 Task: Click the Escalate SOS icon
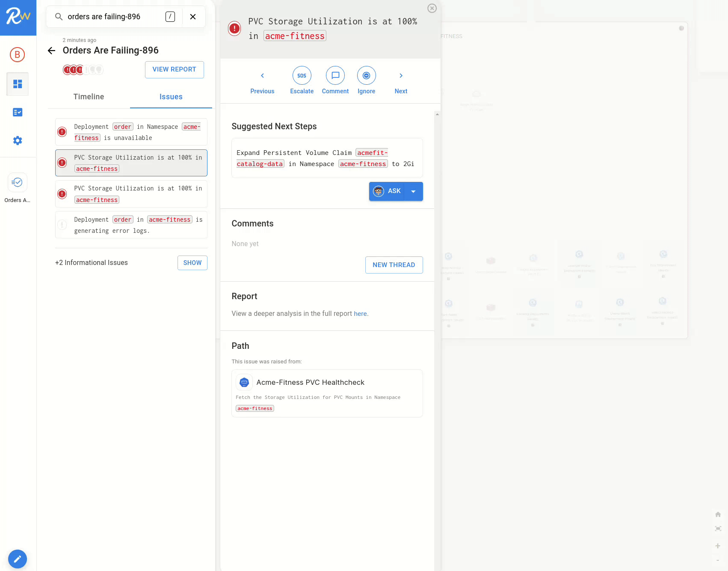[x=302, y=76]
